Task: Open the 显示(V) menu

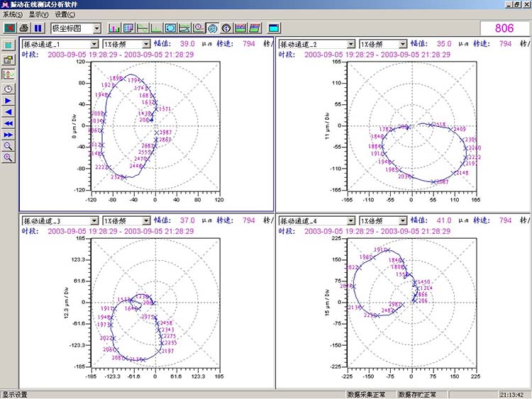Action: click(x=39, y=14)
